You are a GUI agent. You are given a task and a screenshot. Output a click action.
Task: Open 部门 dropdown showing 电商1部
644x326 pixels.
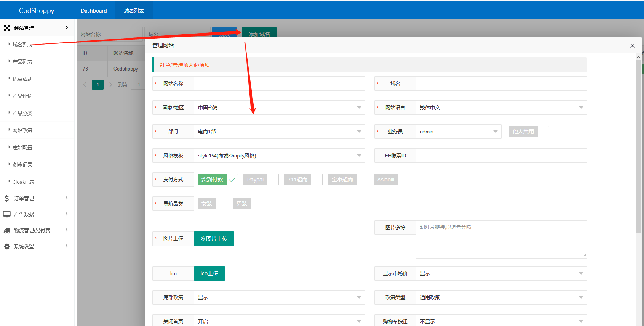pos(280,132)
